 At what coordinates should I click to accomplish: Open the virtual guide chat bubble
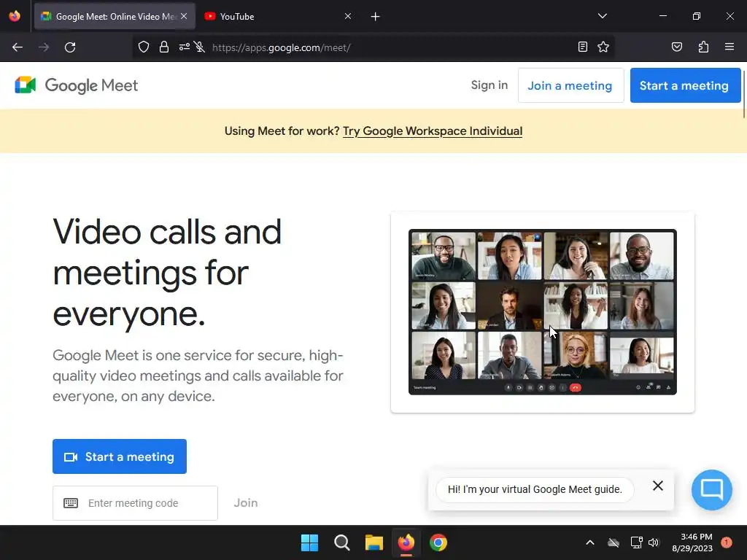(712, 489)
